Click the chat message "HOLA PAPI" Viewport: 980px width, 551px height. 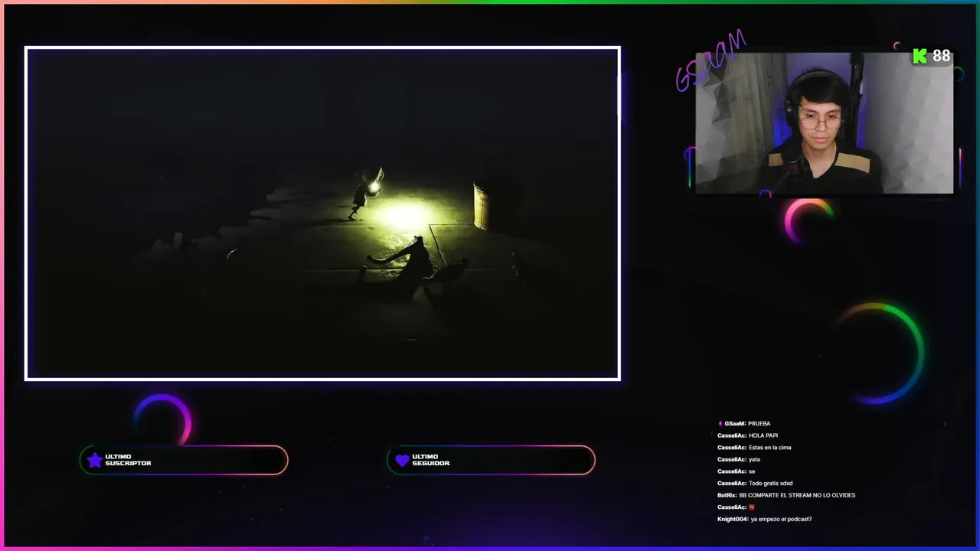[763, 435]
